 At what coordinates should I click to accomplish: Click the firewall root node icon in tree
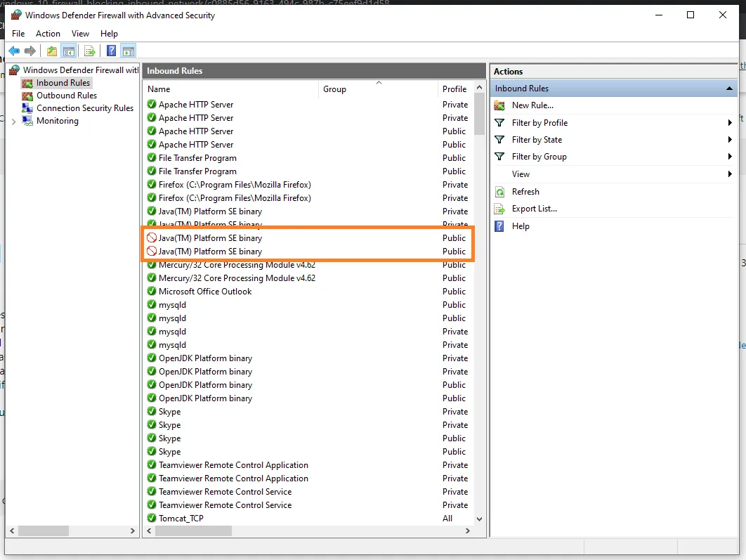click(x=14, y=70)
